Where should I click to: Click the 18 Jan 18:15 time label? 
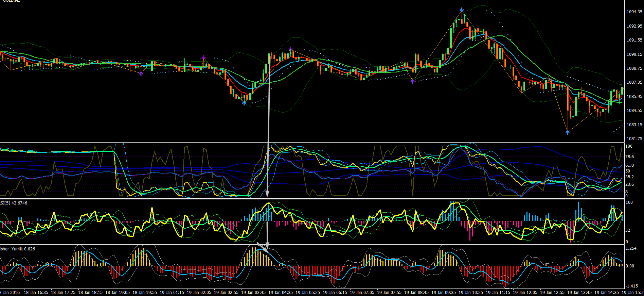point(90,293)
